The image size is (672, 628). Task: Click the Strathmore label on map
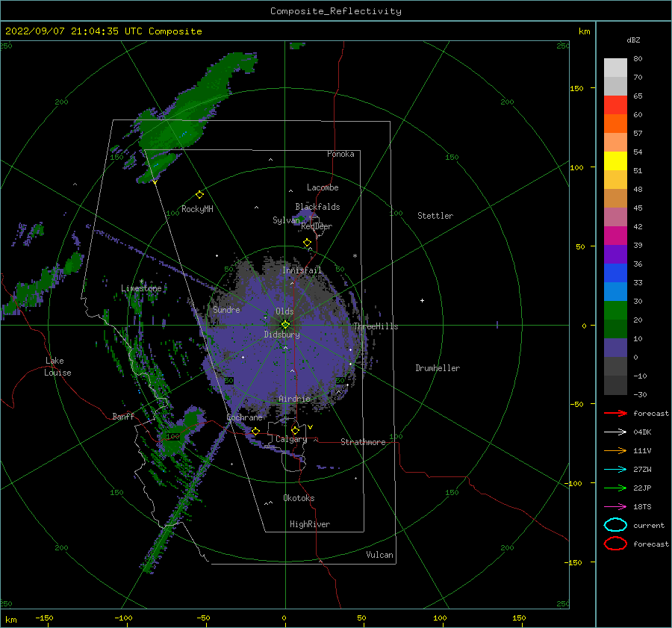363,442
